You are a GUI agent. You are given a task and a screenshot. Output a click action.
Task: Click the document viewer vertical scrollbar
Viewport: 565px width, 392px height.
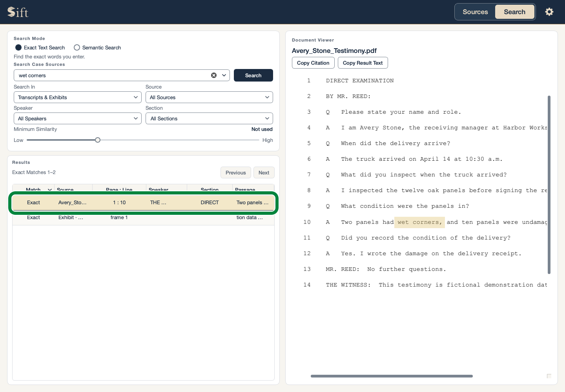[x=549, y=185]
